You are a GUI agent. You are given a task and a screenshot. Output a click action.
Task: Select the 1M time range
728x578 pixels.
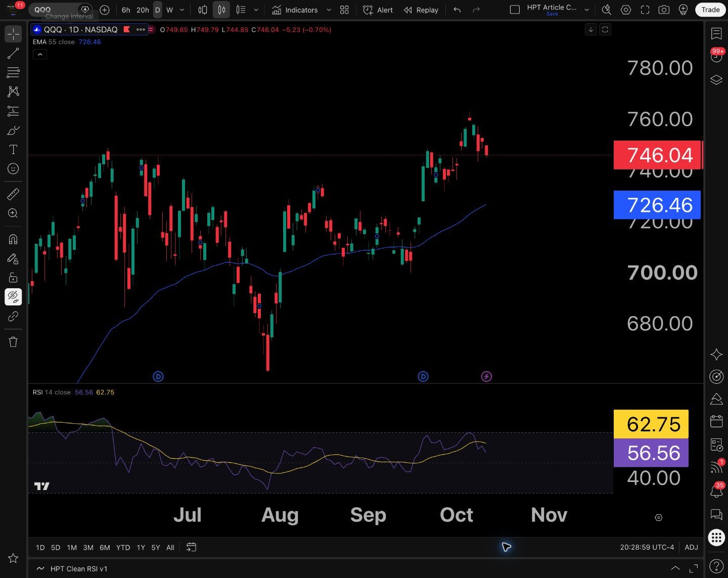click(72, 547)
